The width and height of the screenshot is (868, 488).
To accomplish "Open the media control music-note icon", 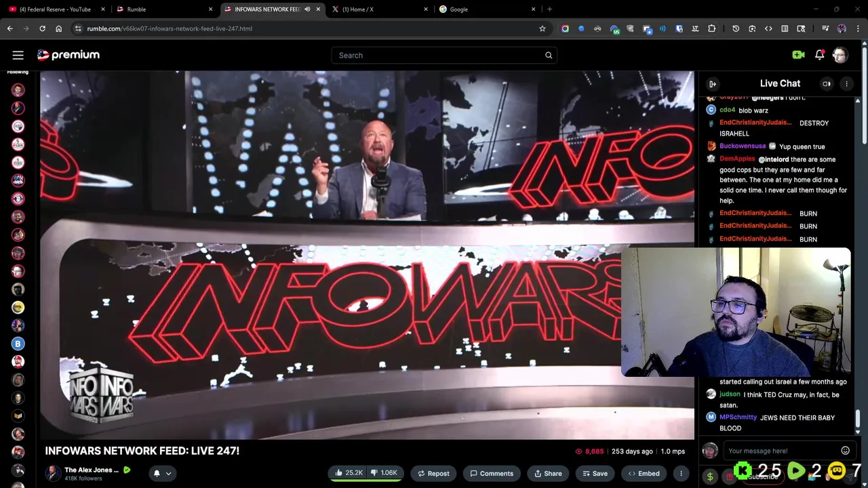I will click(x=825, y=28).
